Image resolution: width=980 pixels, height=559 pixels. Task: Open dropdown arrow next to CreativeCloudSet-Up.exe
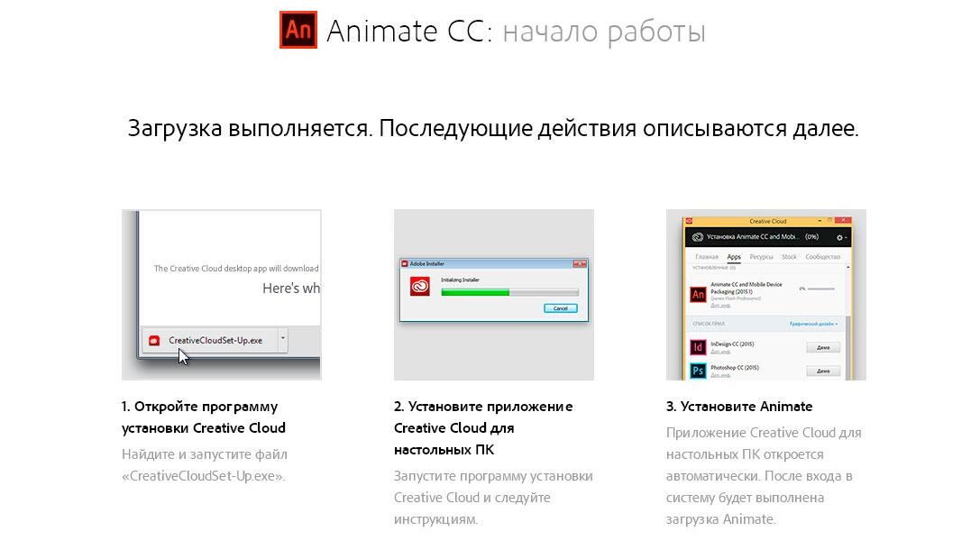point(282,338)
